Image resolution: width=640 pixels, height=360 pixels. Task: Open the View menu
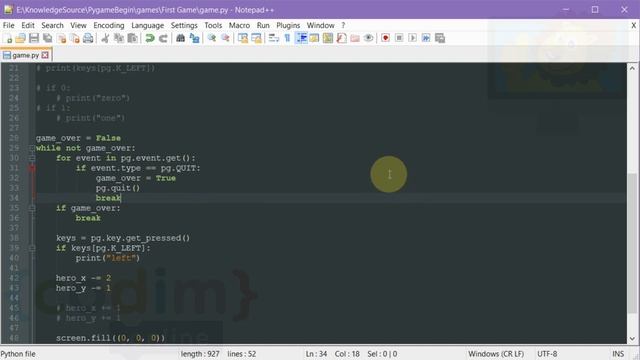click(78, 25)
